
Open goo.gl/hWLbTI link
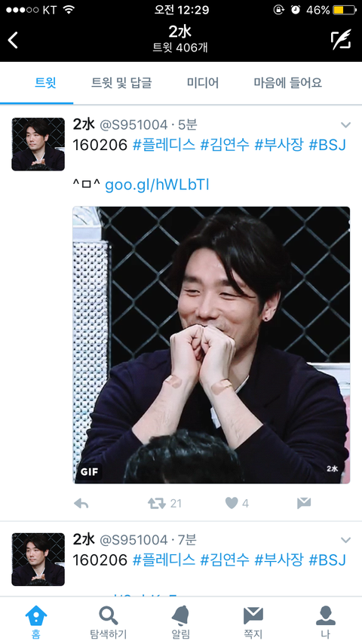tap(158, 186)
